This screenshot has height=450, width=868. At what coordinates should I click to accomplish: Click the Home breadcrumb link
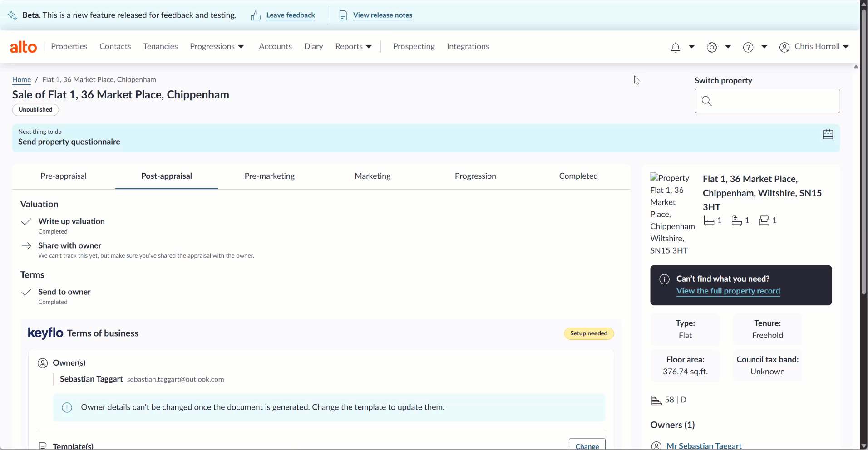pos(21,79)
